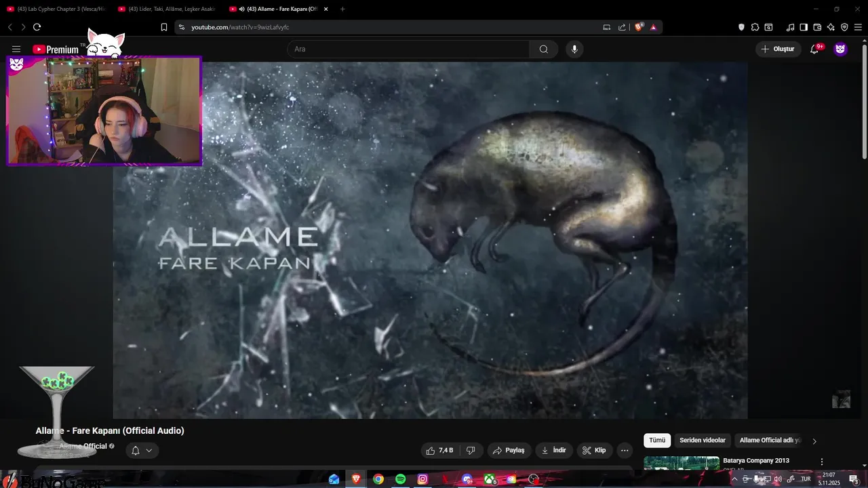Open Chrome from the taskbar
This screenshot has height=488, width=868.
pyautogui.click(x=378, y=479)
